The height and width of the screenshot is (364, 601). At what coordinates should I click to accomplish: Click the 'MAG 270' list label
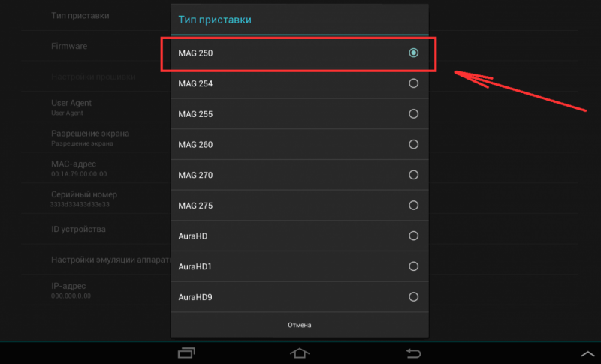pos(195,176)
